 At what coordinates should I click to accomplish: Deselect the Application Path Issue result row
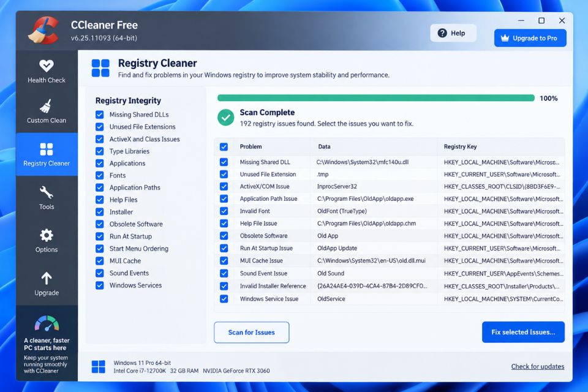[224, 199]
